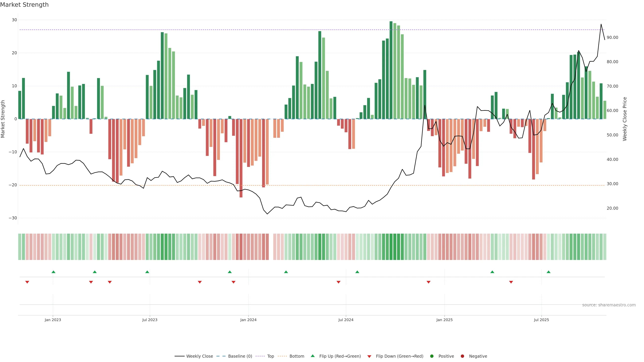Click the Weekly Close Price axis title
This screenshot has height=362, width=644.
625,119
